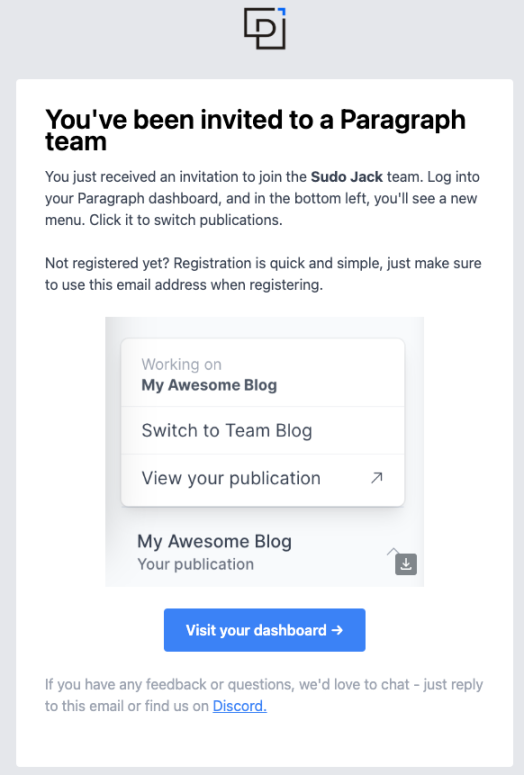
Task: Click the arrow inside Visit your dashboard
Action: 337,630
